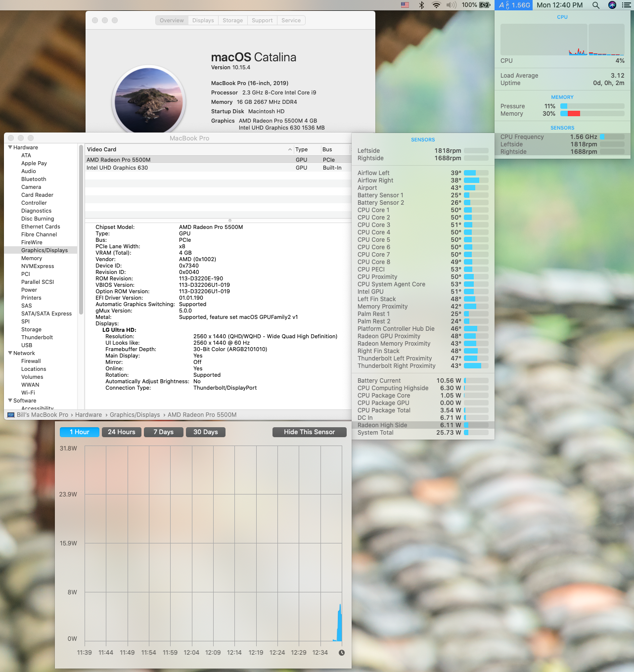Switch to the Support tab
This screenshot has width=634, height=672.
click(262, 20)
